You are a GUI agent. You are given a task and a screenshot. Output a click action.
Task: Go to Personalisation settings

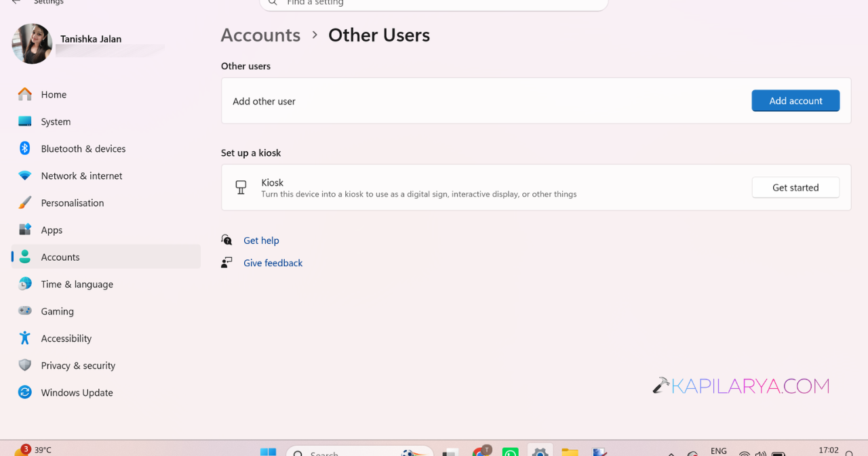coord(106,203)
